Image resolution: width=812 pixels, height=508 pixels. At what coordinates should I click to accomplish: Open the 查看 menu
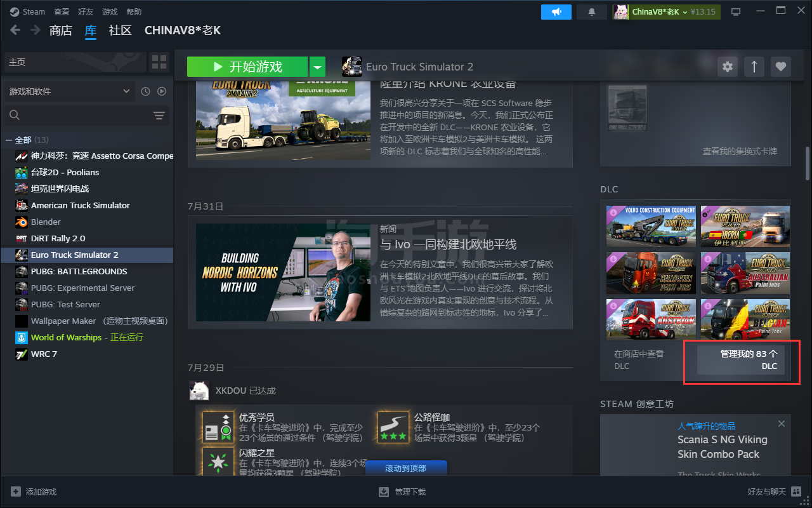point(62,11)
